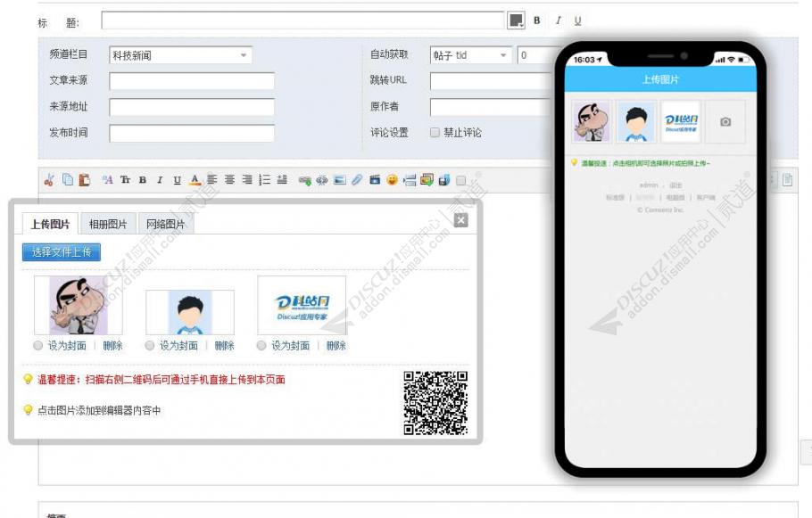Click the document icon at toolbar far right
The height and width of the screenshot is (518, 812).
point(787,179)
